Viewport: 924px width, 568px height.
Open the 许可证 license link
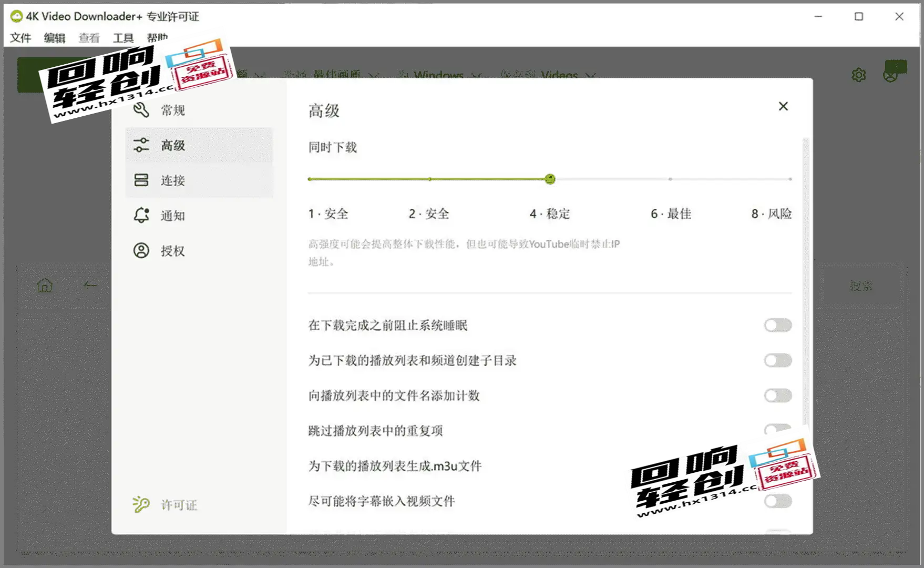click(179, 505)
